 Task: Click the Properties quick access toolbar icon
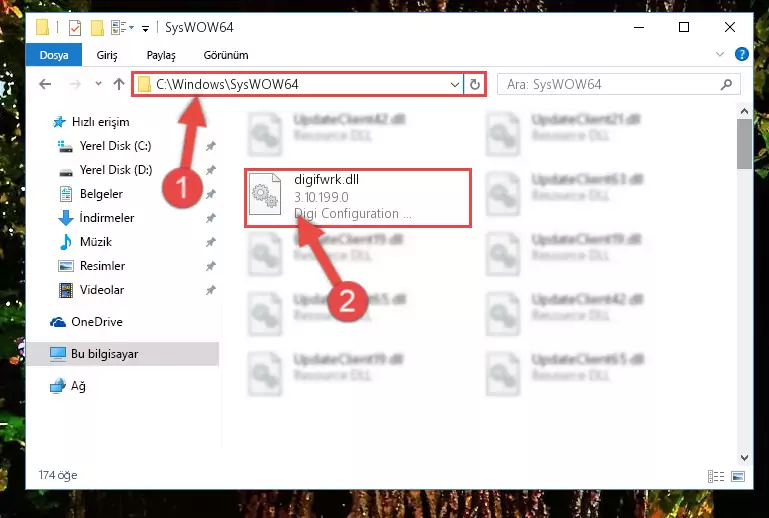click(75, 27)
